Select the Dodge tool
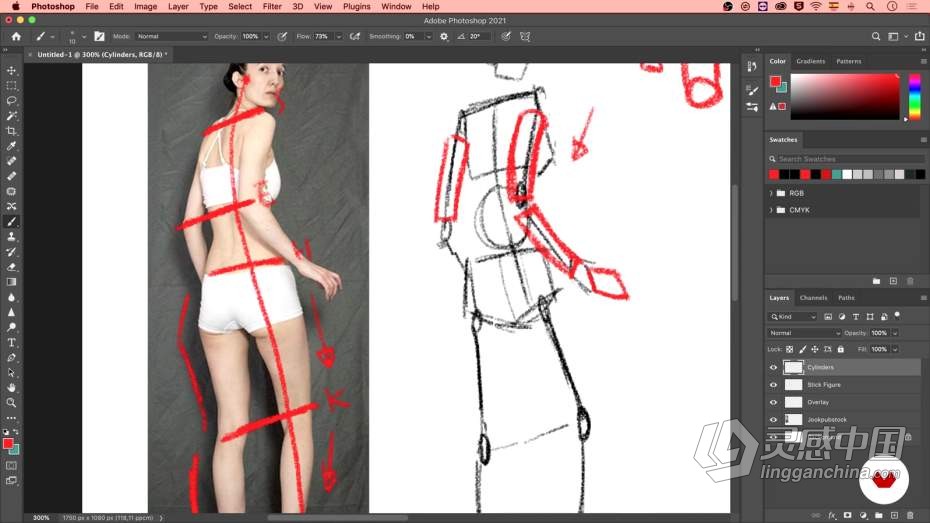The image size is (930, 523). (x=11, y=327)
